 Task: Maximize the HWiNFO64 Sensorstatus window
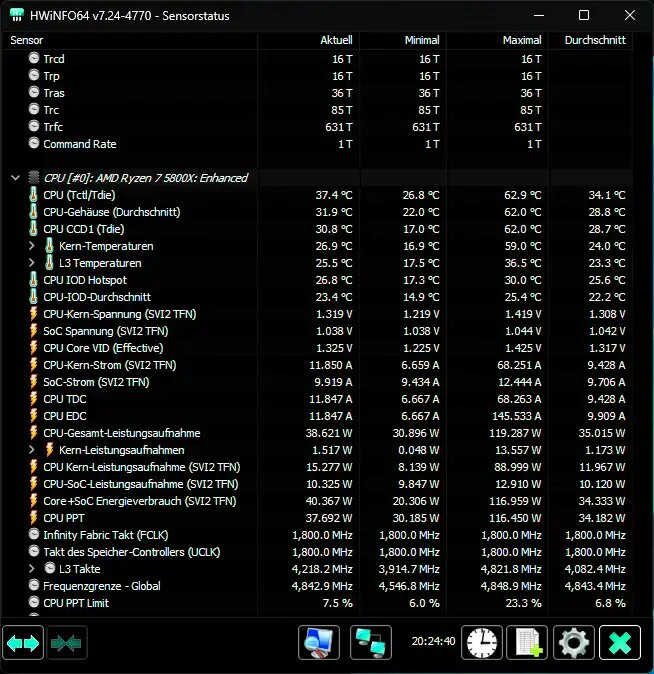coord(584,15)
